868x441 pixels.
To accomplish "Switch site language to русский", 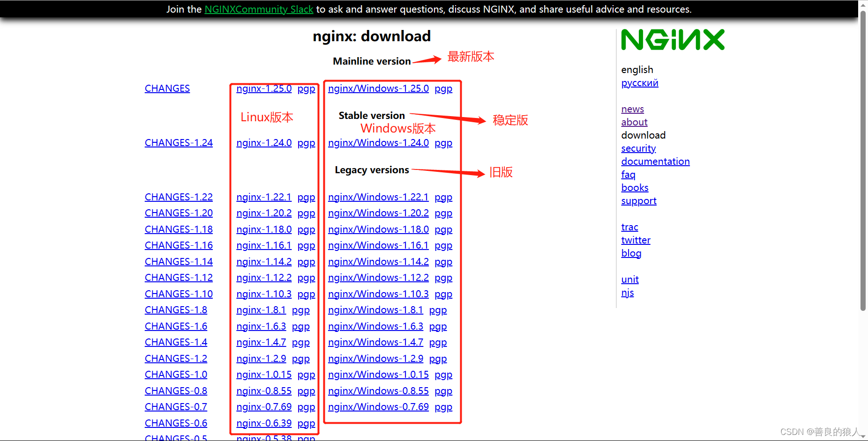I will 640,83.
